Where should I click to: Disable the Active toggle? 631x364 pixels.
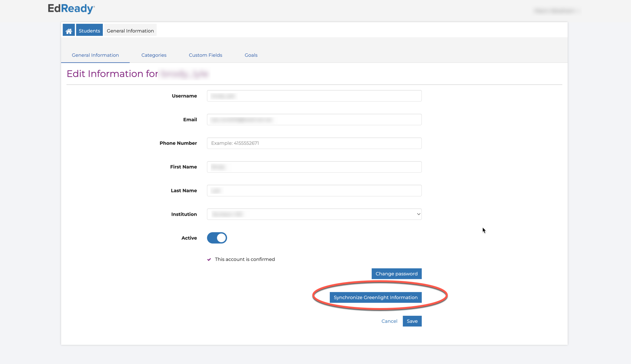tap(217, 238)
